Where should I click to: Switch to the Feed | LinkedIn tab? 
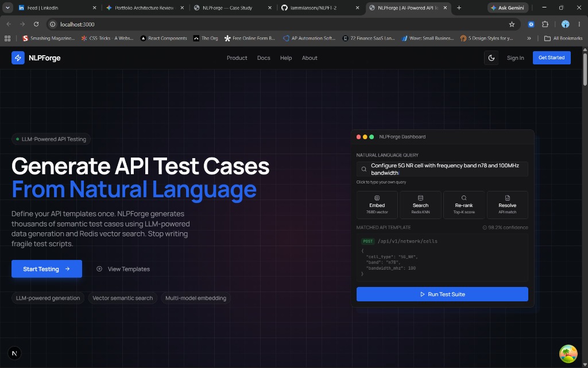57,8
